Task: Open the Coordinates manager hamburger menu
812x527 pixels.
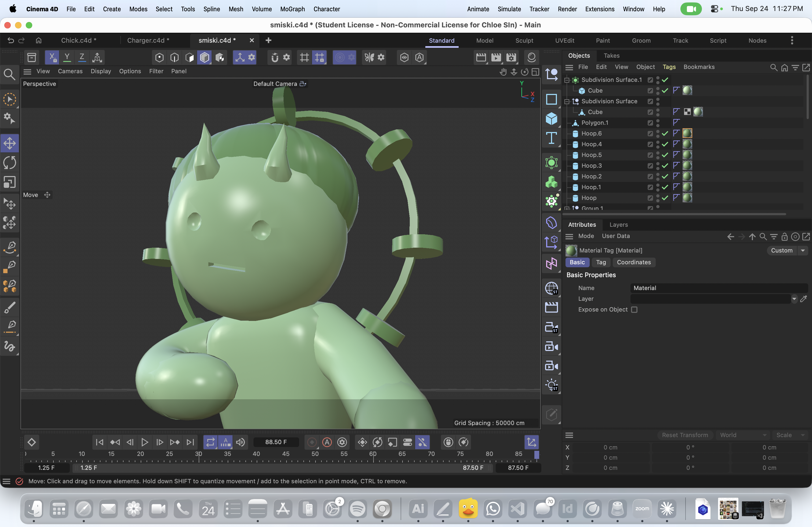Action: coord(569,435)
